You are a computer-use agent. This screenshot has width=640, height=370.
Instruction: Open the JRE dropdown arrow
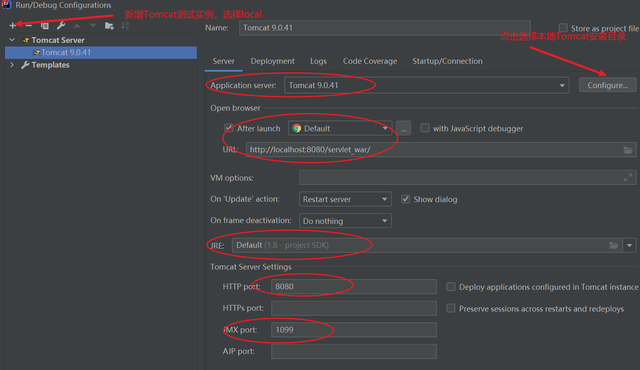629,245
